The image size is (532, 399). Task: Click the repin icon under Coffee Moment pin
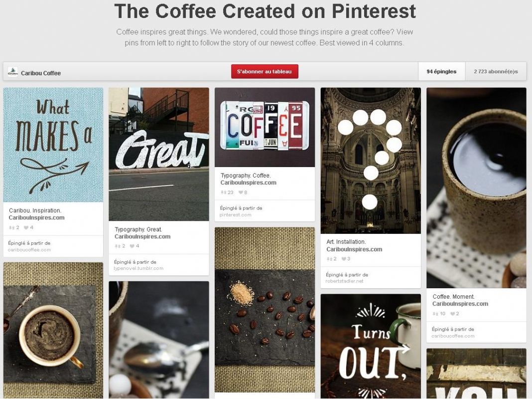[435, 314]
